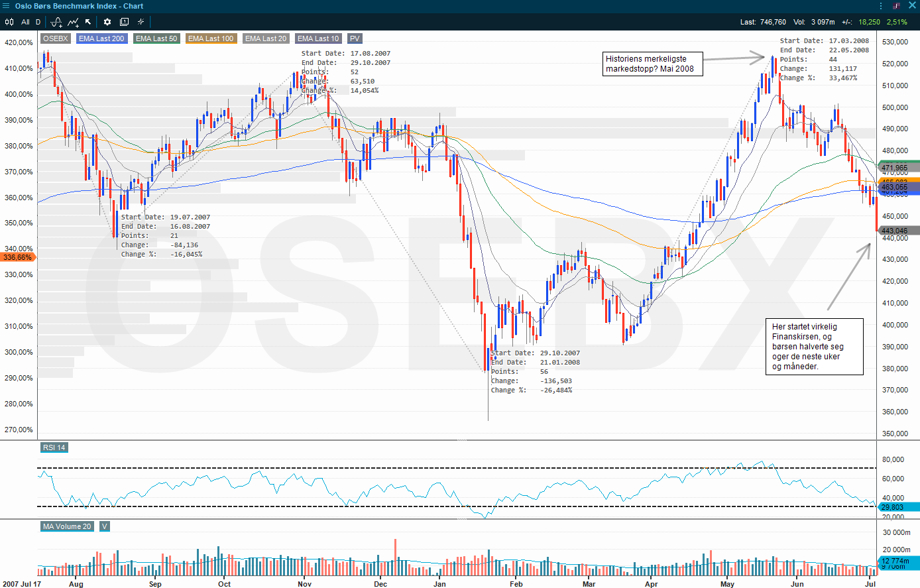The height and width of the screenshot is (588, 920).
Task: Click the OSEBX series label
Action: (x=55, y=38)
